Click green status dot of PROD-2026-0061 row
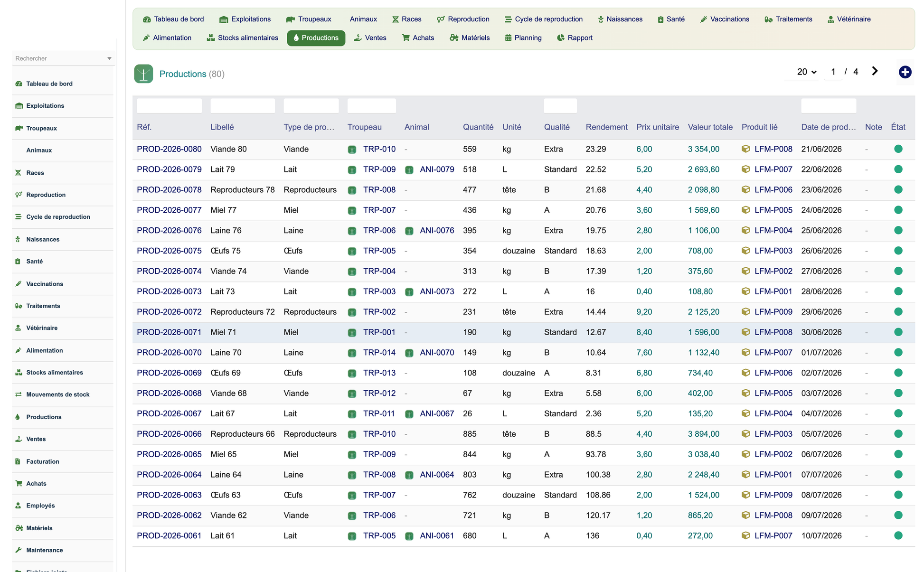The width and height of the screenshot is (924, 572). 898,535
